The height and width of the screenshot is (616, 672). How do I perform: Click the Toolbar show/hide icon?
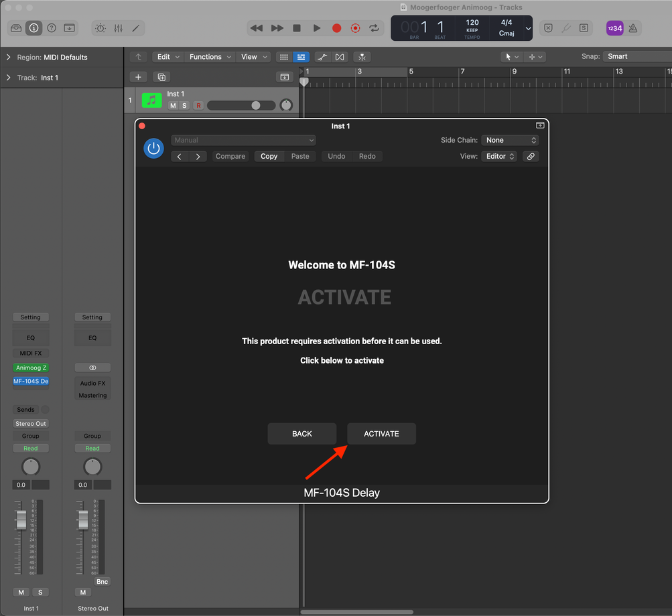[x=70, y=28]
